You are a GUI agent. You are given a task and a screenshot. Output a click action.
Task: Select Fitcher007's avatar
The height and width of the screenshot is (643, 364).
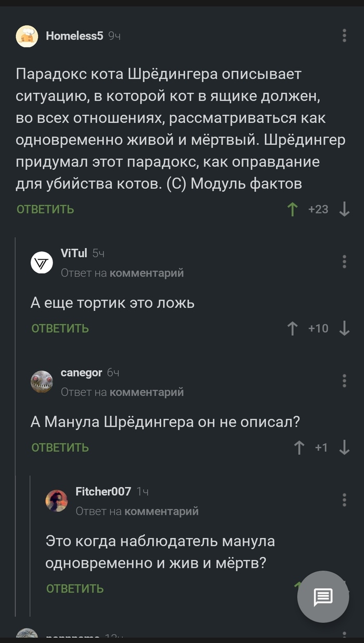click(x=57, y=500)
